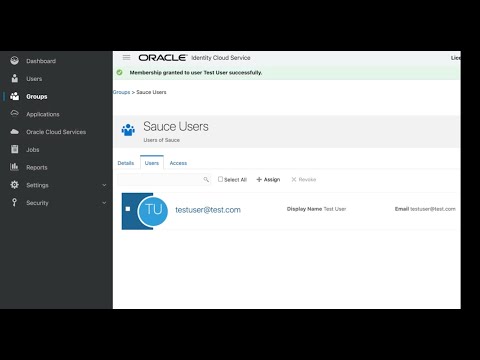Viewport: 480px width, 360px height.
Task: Open Users in the sidebar menu
Action: (x=34, y=79)
